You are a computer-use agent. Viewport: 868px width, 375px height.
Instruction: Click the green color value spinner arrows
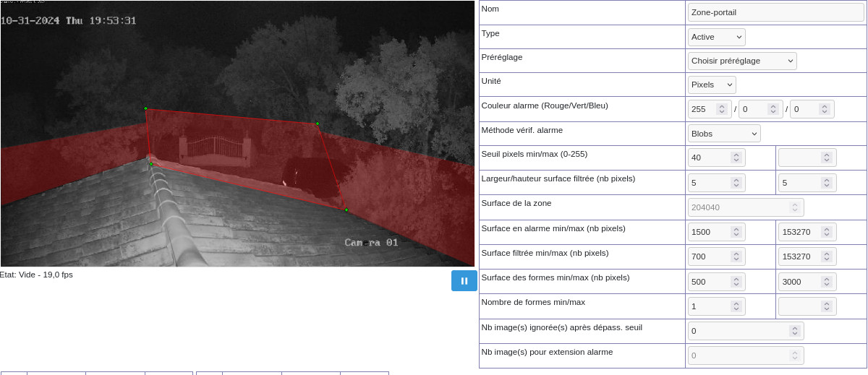coord(773,109)
